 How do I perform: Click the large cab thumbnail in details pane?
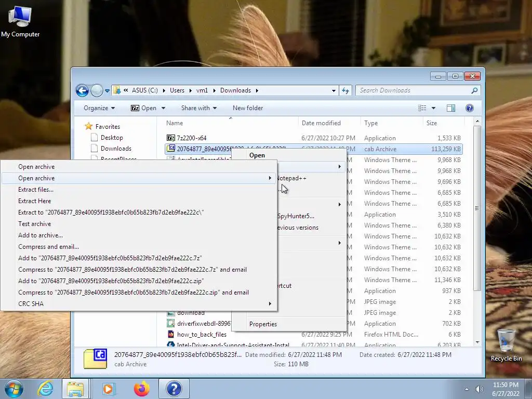point(96,358)
